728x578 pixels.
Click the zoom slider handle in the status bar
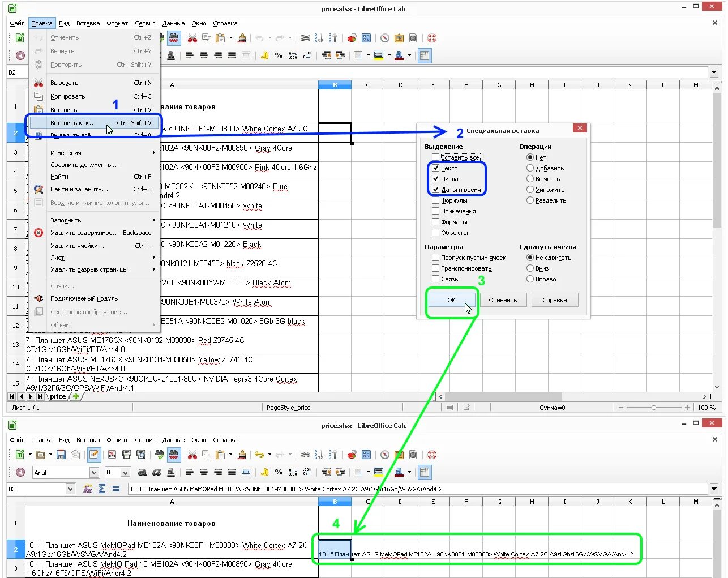click(654, 408)
